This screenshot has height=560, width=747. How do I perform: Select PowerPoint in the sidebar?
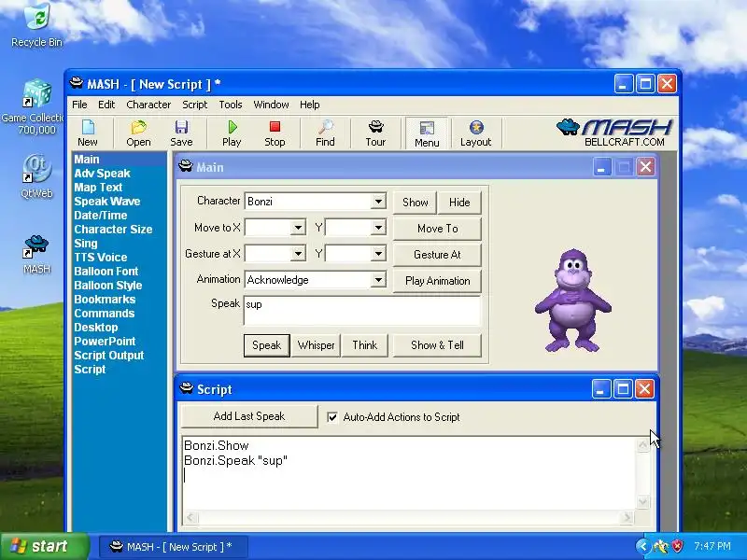point(105,342)
